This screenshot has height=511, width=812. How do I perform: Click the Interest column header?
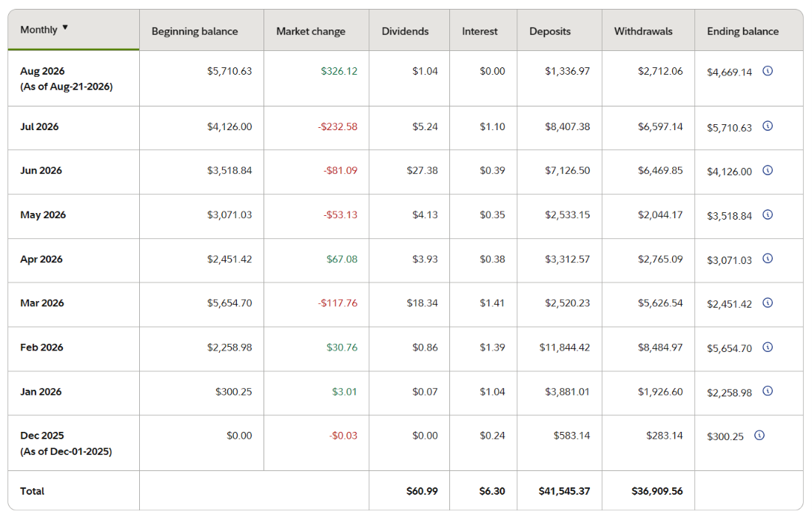coord(480,31)
